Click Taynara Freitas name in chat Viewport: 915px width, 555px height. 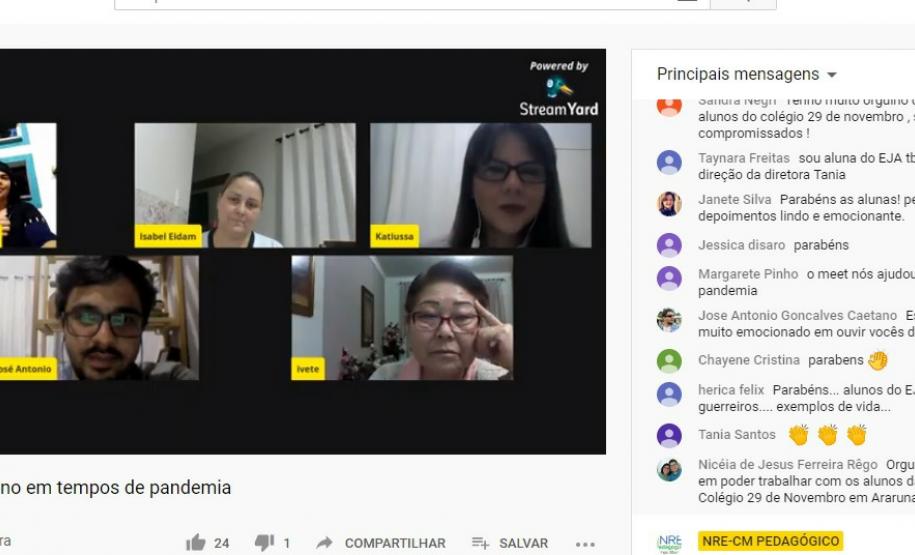tap(743, 158)
